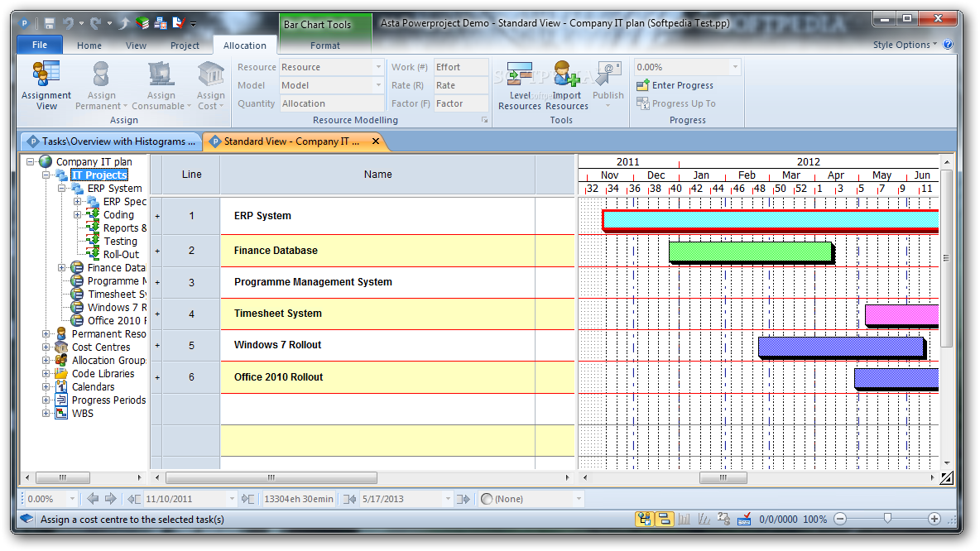This screenshot has height=551, width=980.
Task: Expand the Calendars tree node
Action: [46, 386]
